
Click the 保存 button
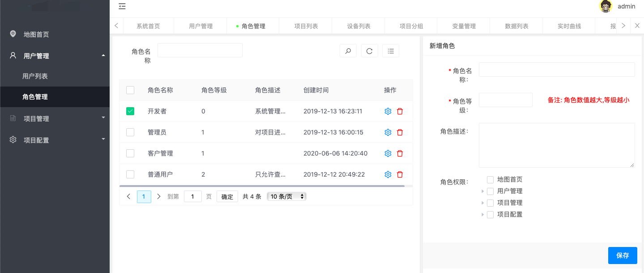point(623,256)
